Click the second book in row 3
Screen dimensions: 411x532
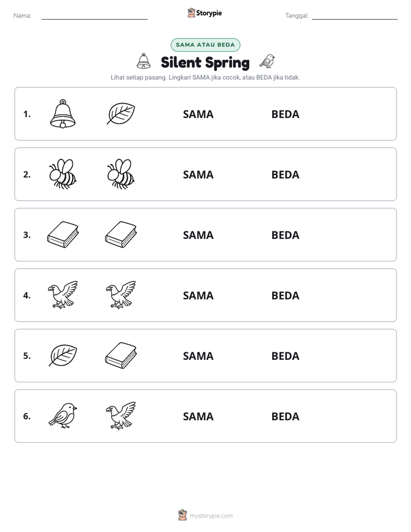click(121, 234)
